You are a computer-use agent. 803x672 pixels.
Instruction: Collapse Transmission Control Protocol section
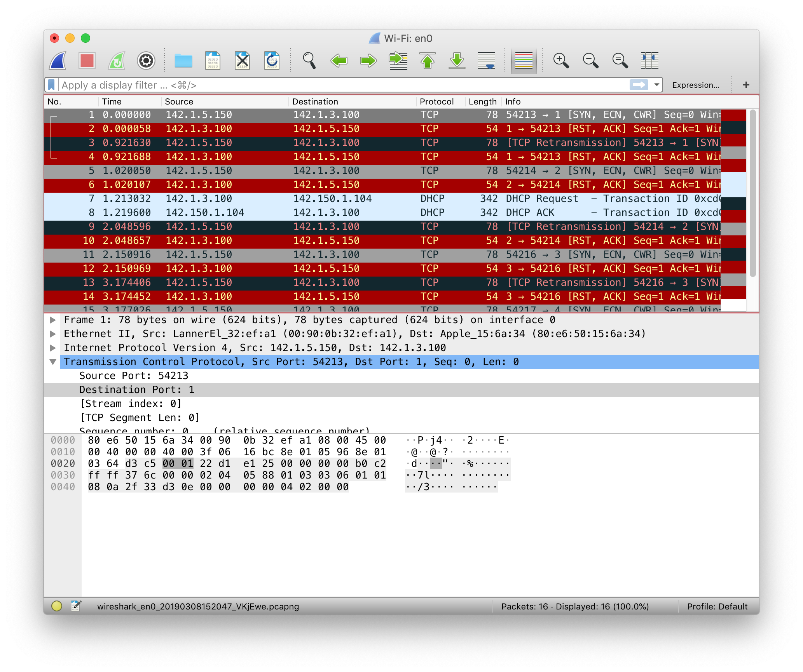point(53,362)
